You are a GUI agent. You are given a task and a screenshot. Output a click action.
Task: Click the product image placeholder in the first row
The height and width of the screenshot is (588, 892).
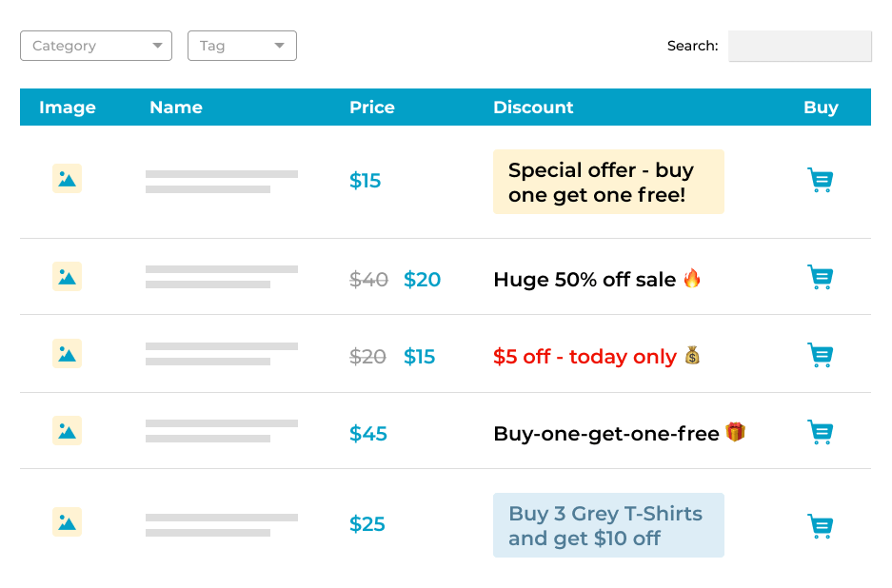point(67,178)
